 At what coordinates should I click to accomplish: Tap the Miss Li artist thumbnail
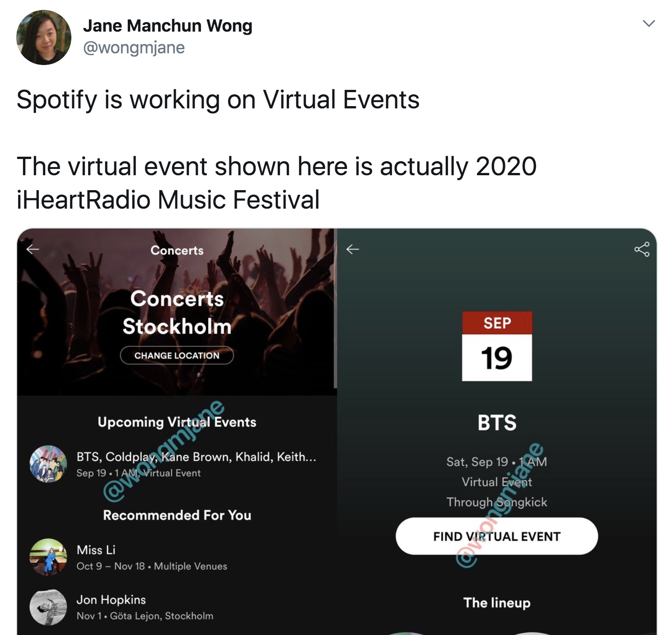pyautogui.click(x=48, y=557)
